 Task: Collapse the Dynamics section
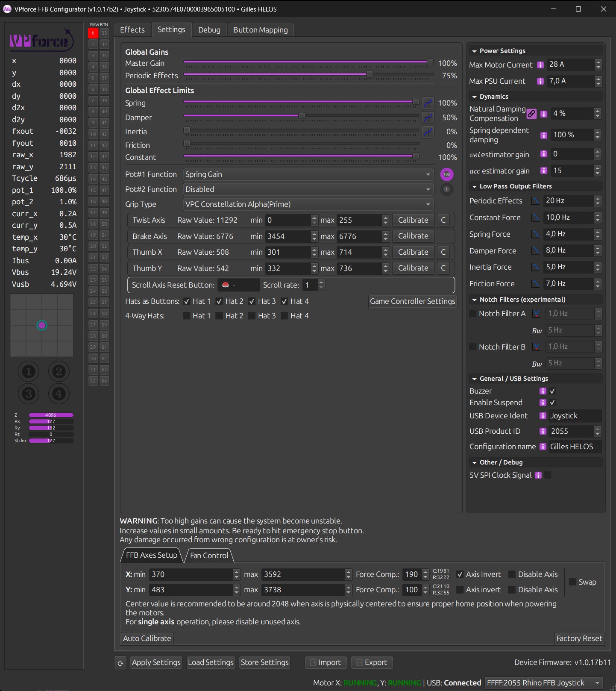tap(474, 97)
